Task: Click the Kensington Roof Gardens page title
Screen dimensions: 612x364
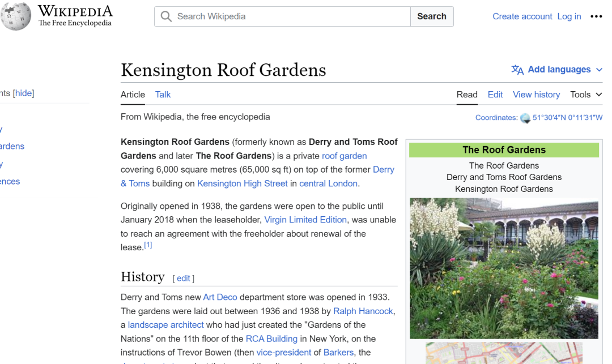Action: (223, 70)
